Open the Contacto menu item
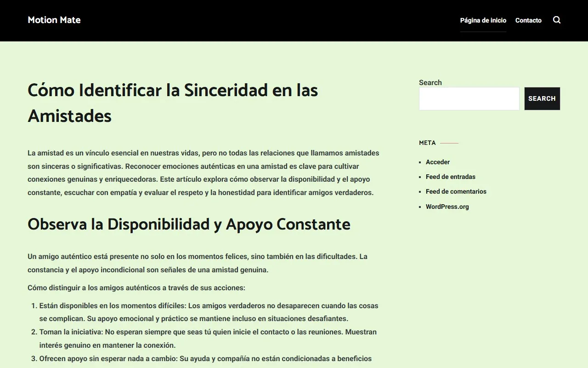 tap(528, 20)
